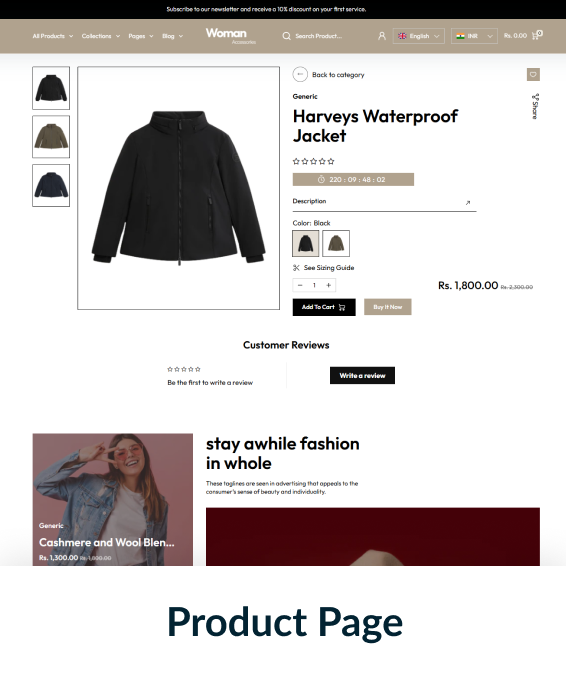The image size is (566, 674).
Task: Select the olive green color swatch
Action: [x=336, y=243]
